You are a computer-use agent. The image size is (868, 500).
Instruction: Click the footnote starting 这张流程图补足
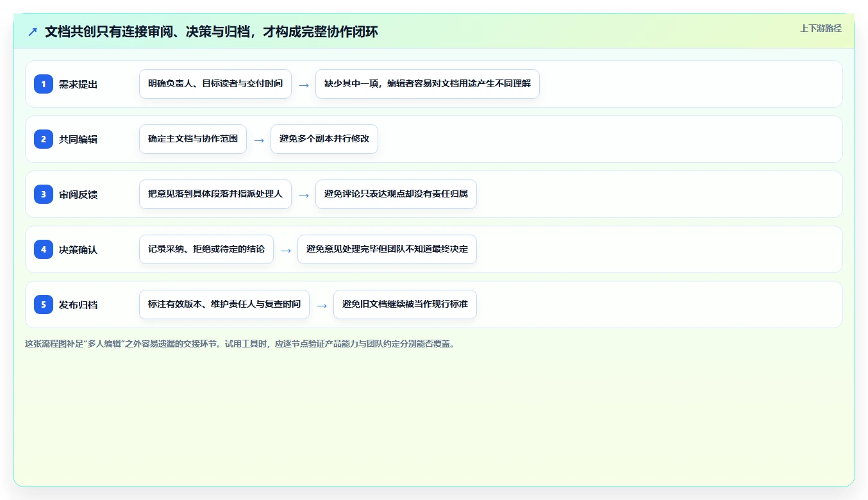[240, 344]
